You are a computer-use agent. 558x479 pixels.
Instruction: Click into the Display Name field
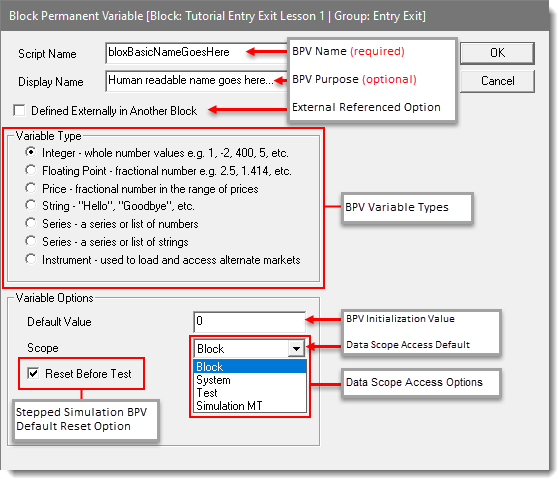click(196, 81)
